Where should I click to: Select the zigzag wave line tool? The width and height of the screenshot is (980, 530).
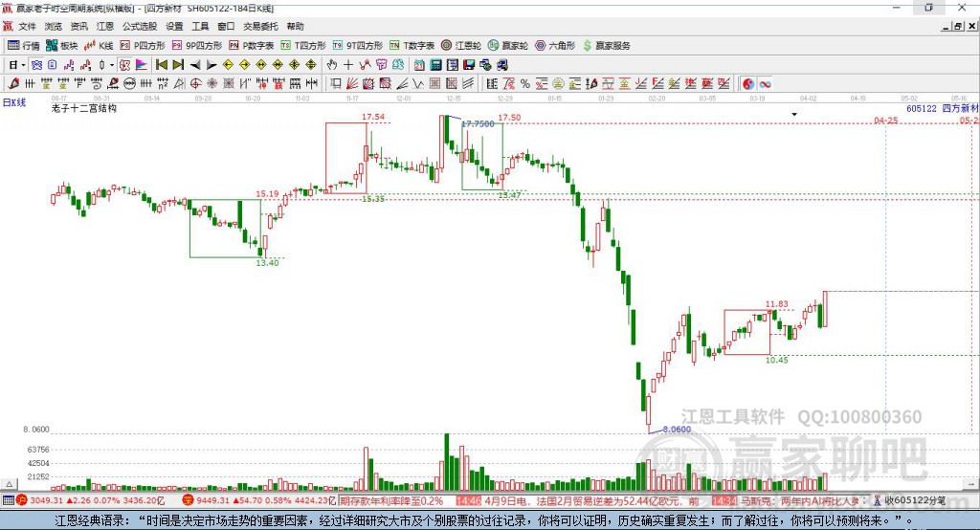417,84
